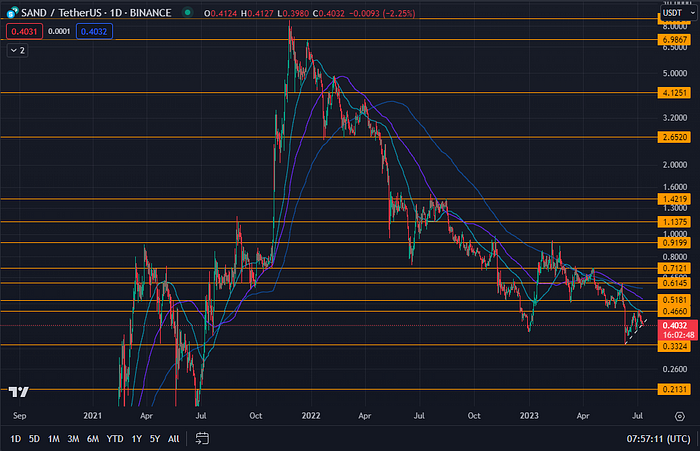This screenshot has height=451, width=700.
Task: Select the 6M time range
Action: pyautogui.click(x=93, y=439)
